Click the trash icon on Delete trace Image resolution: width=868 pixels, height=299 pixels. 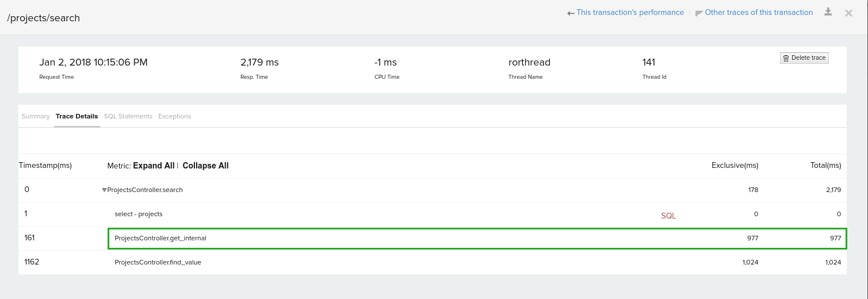tap(786, 58)
